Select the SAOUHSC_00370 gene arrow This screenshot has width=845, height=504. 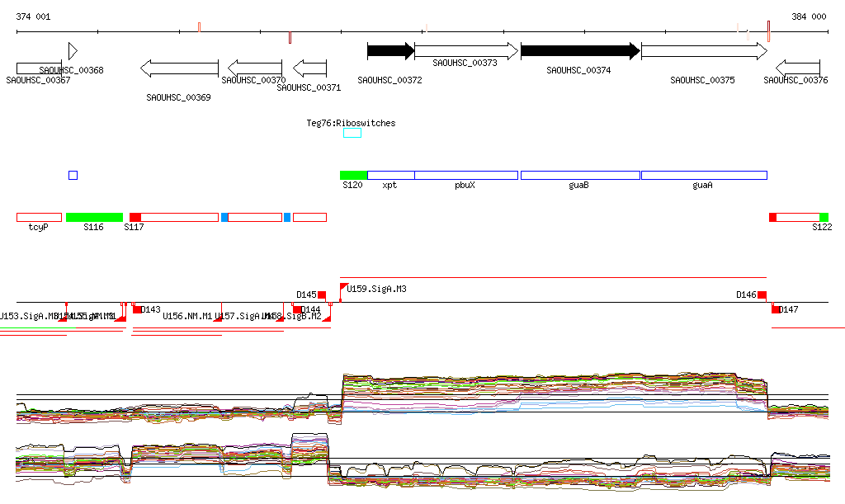[x=255, y=68]
